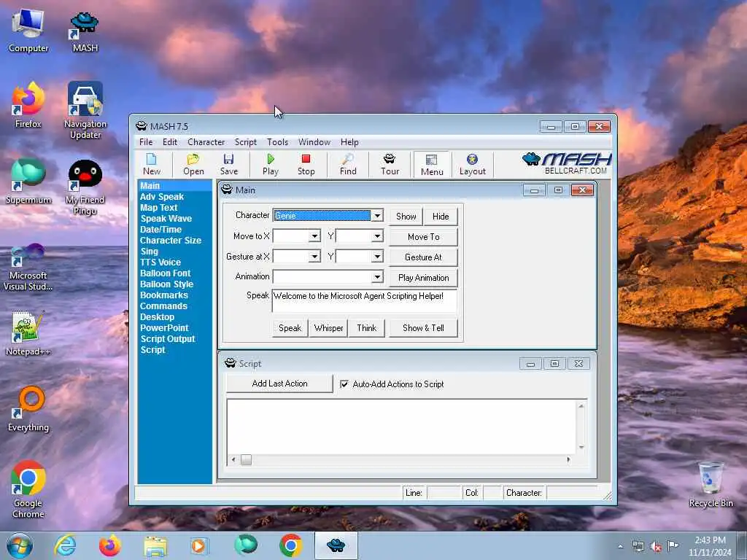
Task: Select the Google Chrome desktop icon
Action: 28,490
